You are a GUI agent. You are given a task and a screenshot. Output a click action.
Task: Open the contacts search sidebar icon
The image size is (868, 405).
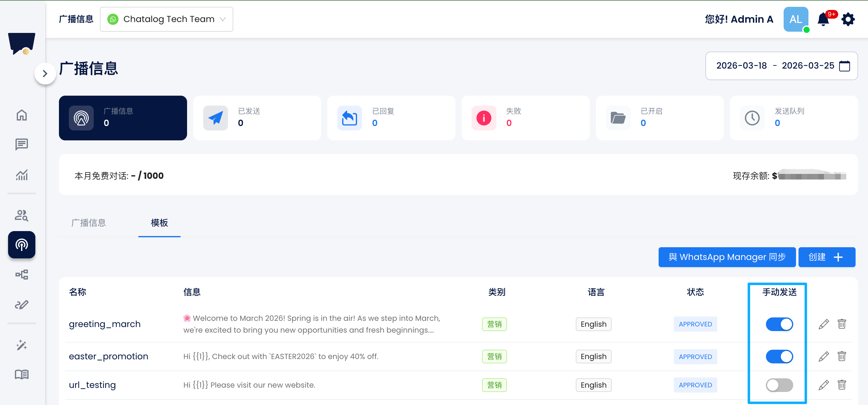click(22, 215)
